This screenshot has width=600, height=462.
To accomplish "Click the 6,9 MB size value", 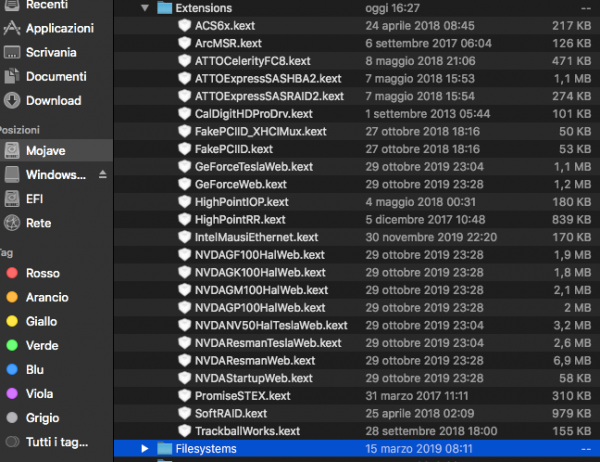I will coord(572,361).
